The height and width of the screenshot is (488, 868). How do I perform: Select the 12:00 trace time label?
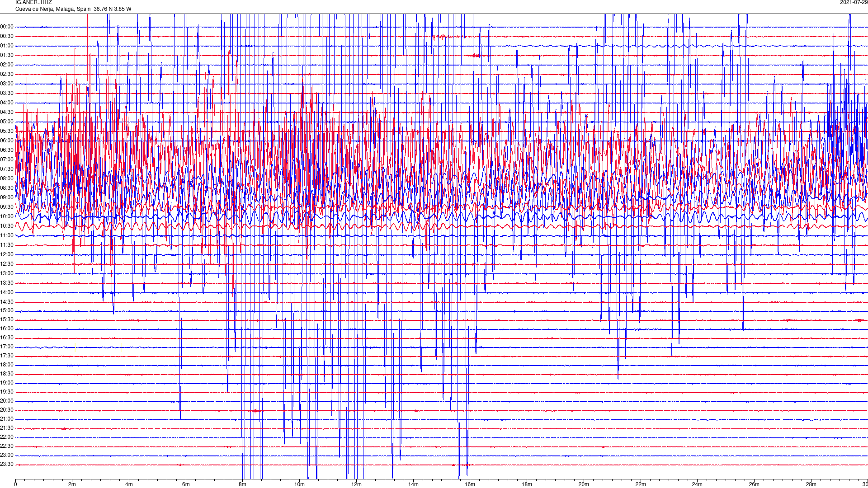pos(7,255)
